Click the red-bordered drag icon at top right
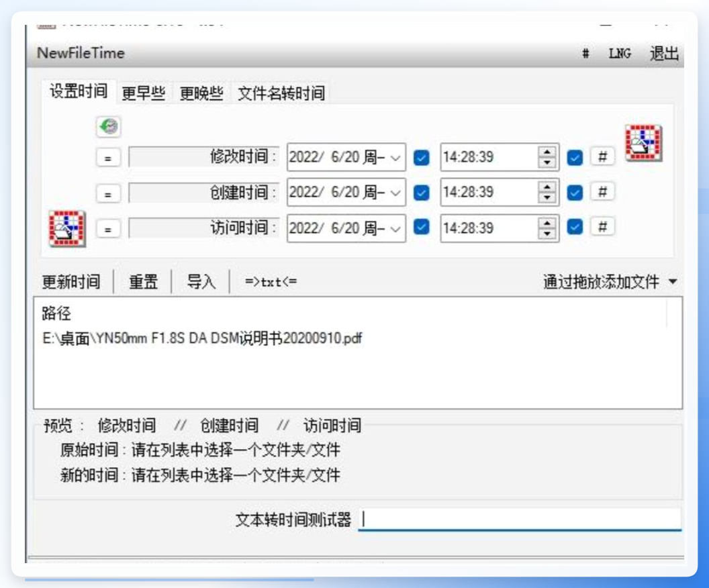Screen dimensions: 709x588 tap(643, 143)
